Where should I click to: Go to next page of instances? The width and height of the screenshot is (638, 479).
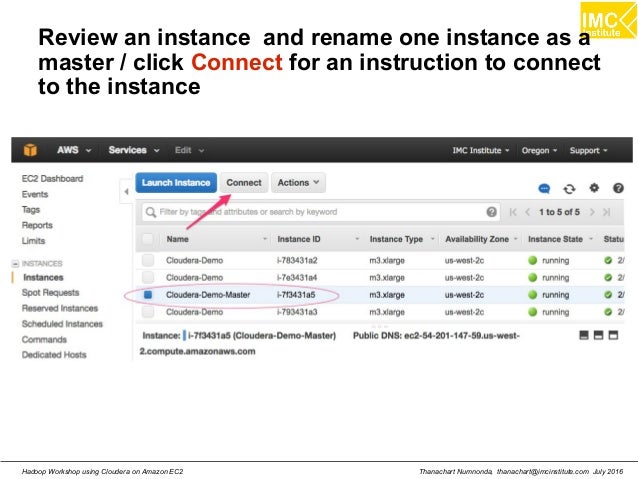coord(592,212)
